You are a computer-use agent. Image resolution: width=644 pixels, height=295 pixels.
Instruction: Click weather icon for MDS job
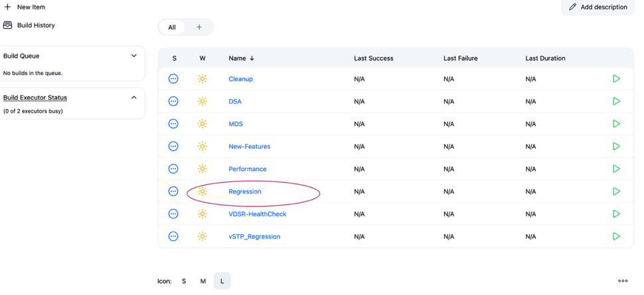(202, 124)
